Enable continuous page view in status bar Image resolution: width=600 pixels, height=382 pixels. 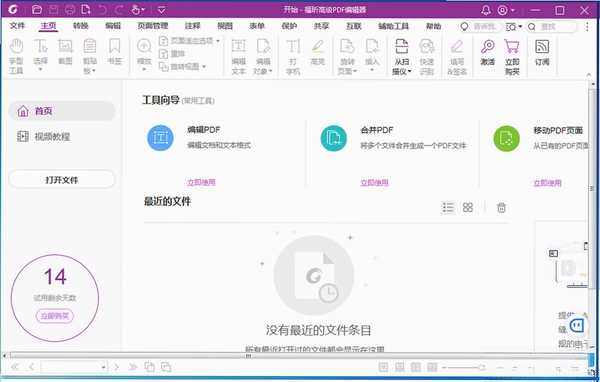click(x=399, y=367)
